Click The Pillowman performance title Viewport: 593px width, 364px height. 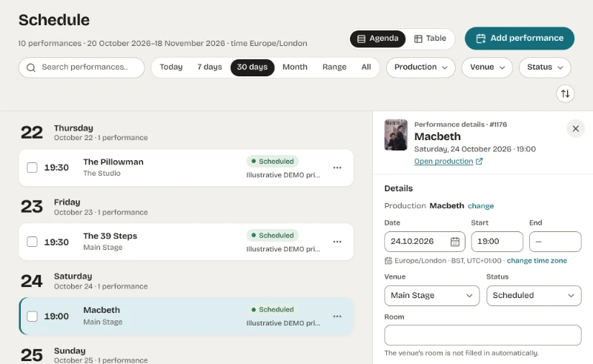coord(113,162)
